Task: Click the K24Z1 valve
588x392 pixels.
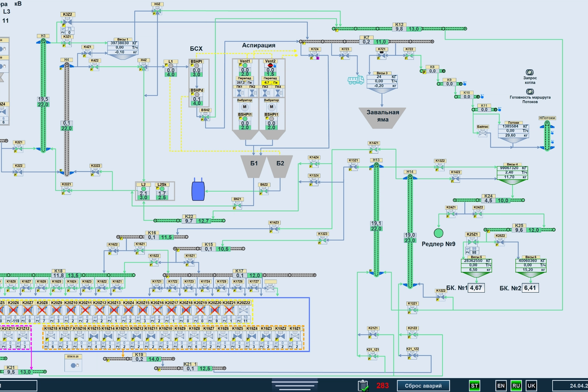Action: tap(451, 215)
